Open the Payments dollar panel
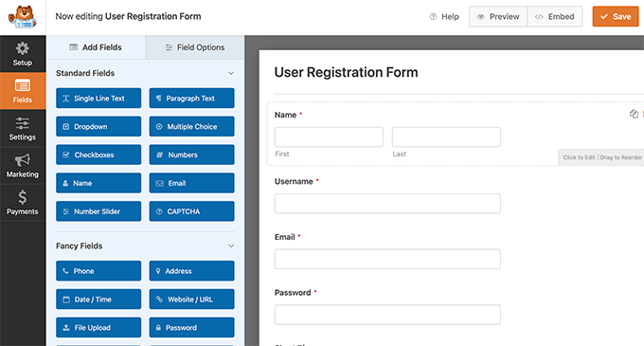The height and width of the screenshot is (346, 644). [23, 203]
